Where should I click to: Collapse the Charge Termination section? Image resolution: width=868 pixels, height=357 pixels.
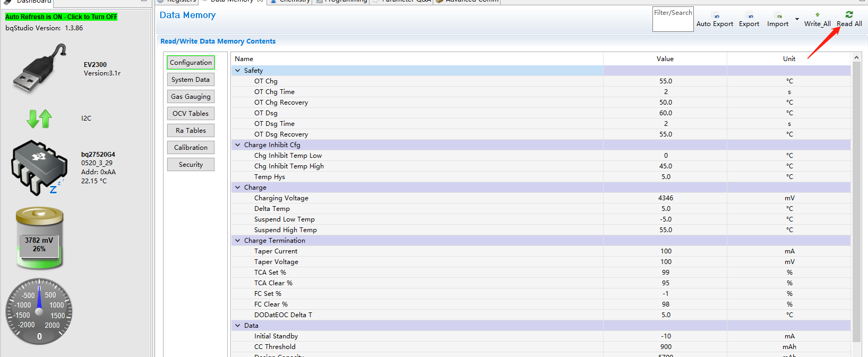click(238, 240)
